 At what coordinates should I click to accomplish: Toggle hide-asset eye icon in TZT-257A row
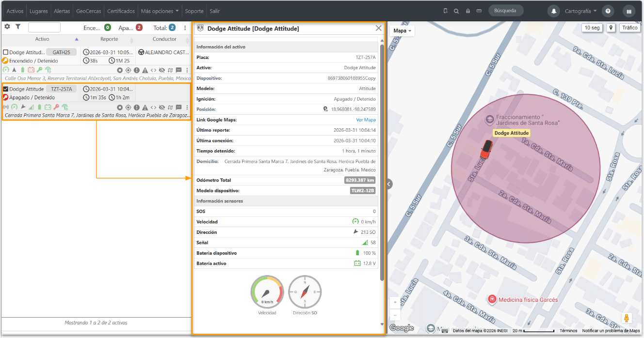click(x=162, y=107)
